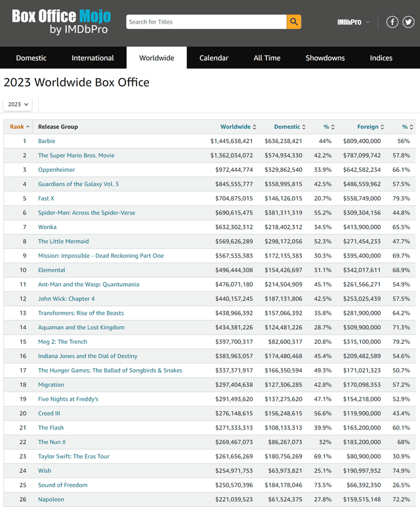Open the Napoleon link
This screenshot has height=507, width=420.
(51, 499)
